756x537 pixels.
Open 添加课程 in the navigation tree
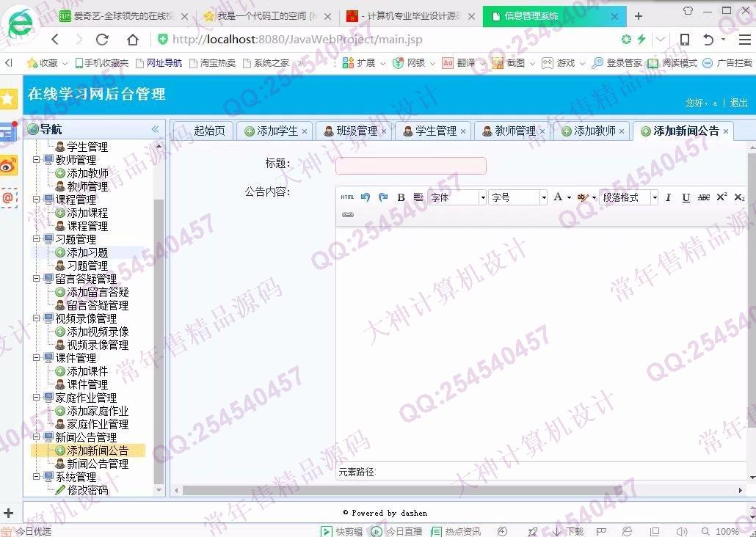(x=87, y=213)
